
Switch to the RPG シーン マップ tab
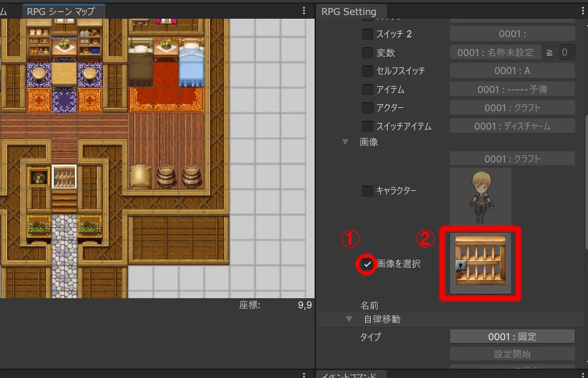coord(61,11)
